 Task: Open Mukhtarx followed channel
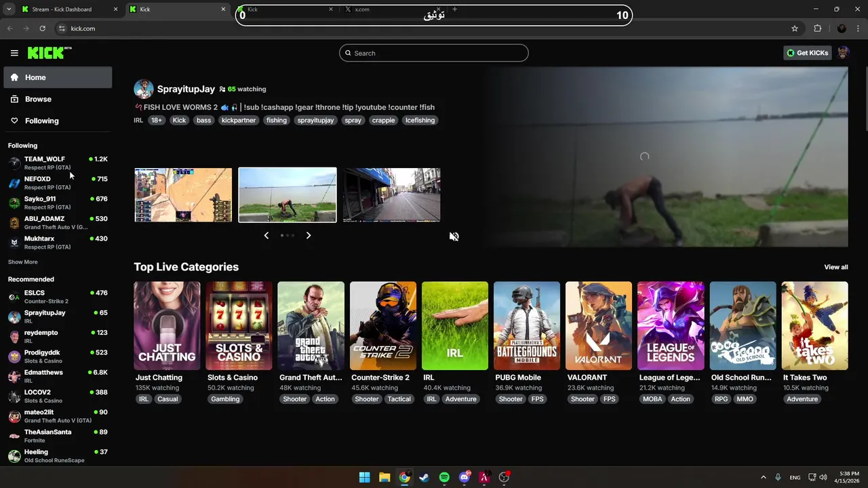[58, 243]
